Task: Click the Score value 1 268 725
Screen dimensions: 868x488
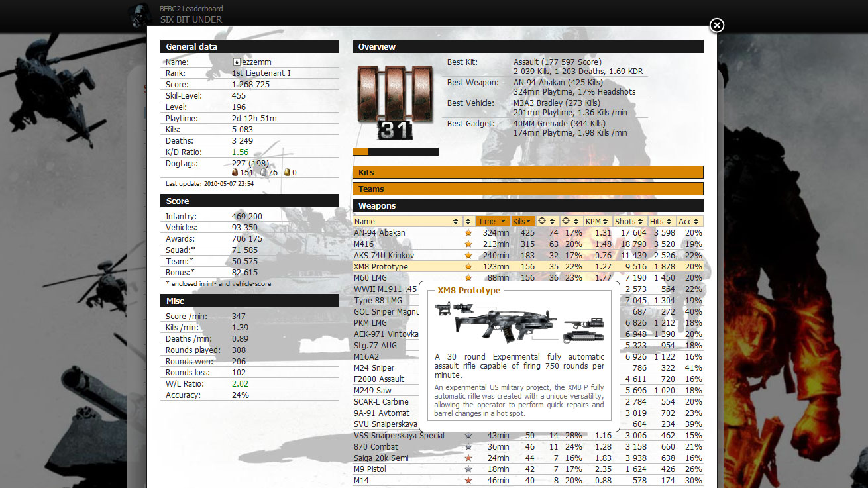Action: point(251,85)
